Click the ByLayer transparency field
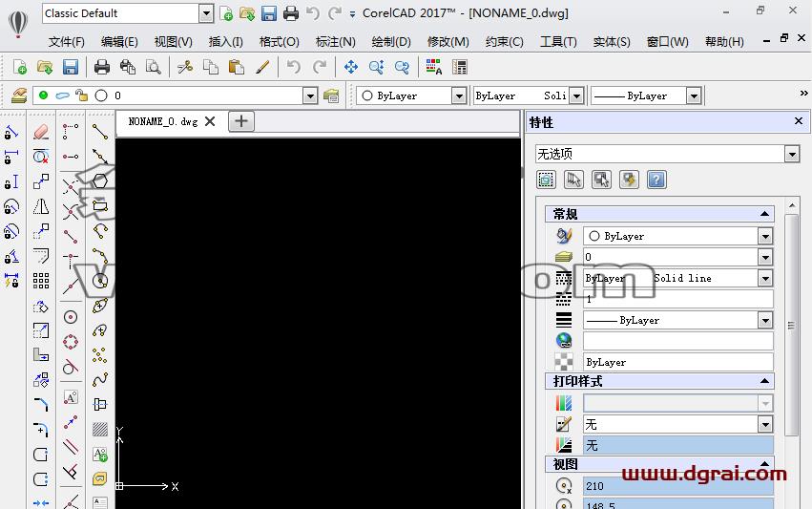812x509 pixels. (678, 362)
